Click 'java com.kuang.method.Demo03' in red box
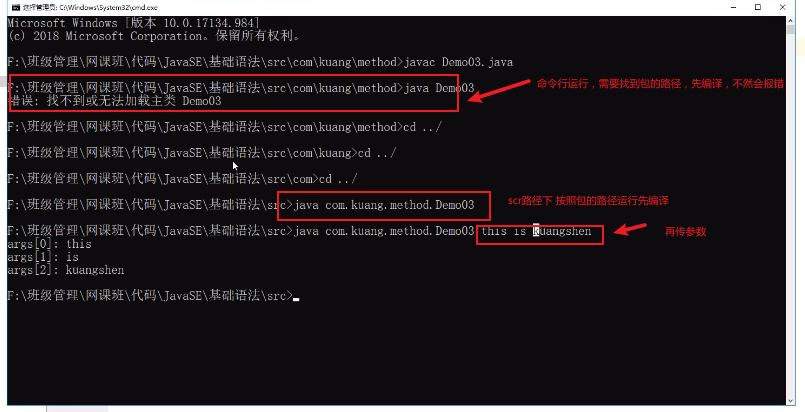Screen dimensions: 805x412 384,205
